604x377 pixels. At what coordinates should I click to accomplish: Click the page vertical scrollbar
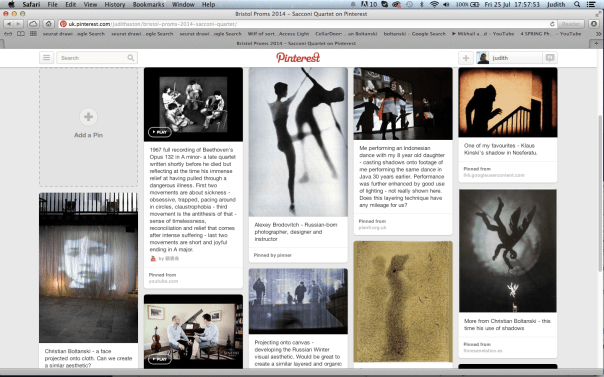[600, 193]
